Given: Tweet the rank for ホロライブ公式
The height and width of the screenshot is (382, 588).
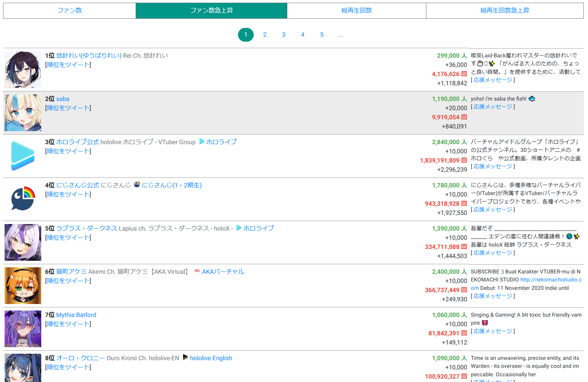Looking at the screenshot, I should click(x=68, y=151).
